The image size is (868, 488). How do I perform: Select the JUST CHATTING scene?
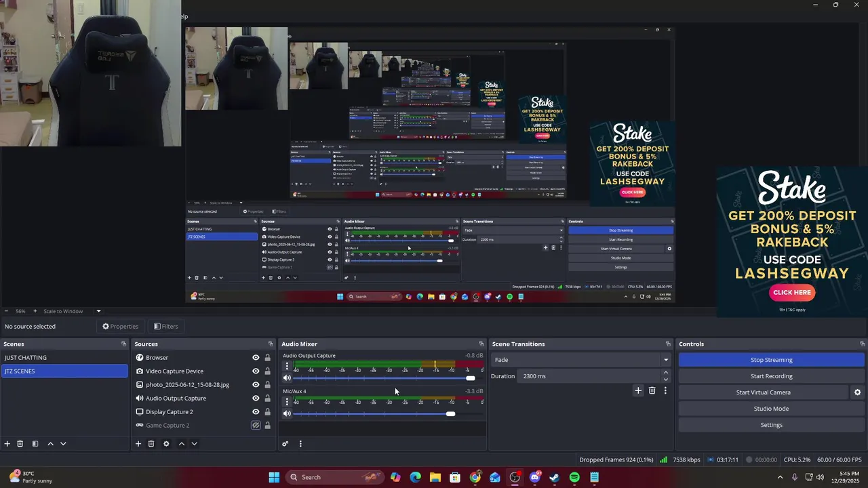[64, 358]
